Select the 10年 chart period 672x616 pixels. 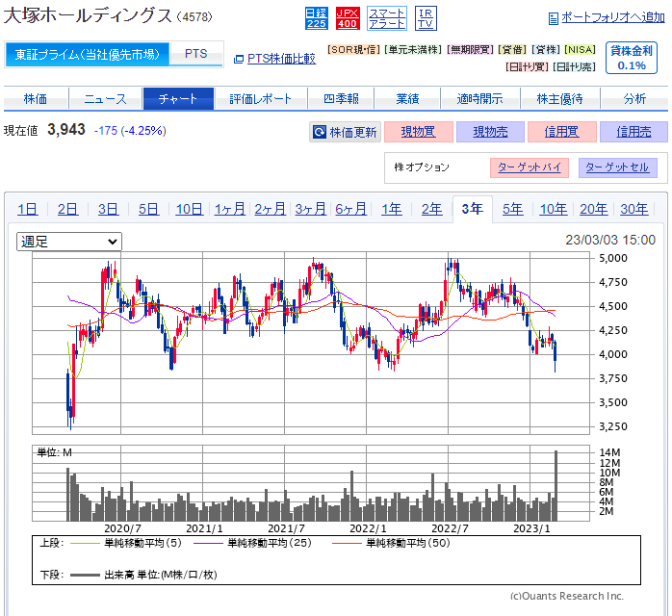coord(554,209)
